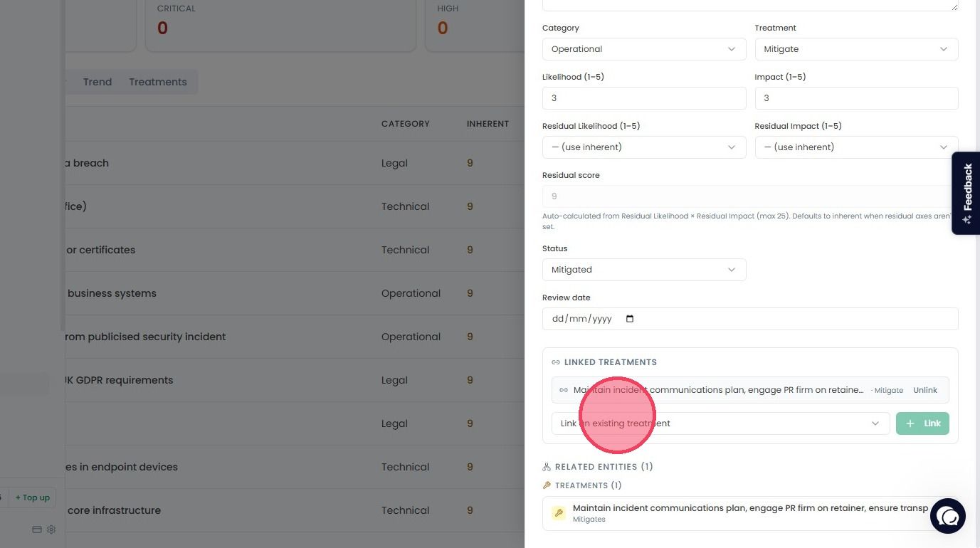Image resolution: width=980 pixels, height=548 pixels.
Task: Click the card icon beside the gear
Action: click(x=37, y=529)
